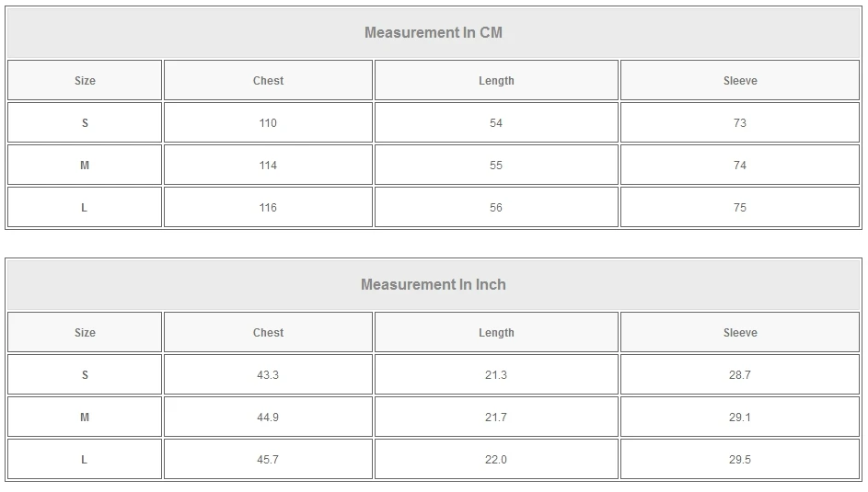Select the chest value 43.3 cell
The image size is (868, 492).
[x=268, y=375]
